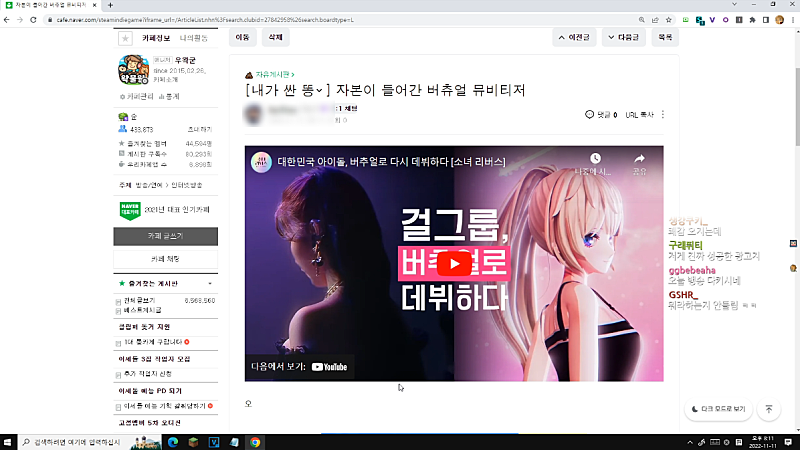Click the scroll-to-top arrow button
This screenshot has width=800, height=450.
(x=769, y=409)
